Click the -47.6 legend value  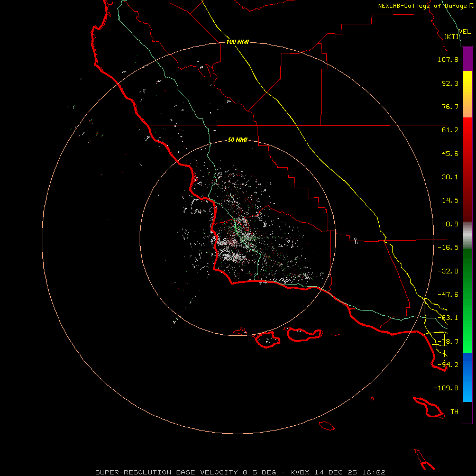click(x=448, y=295)
